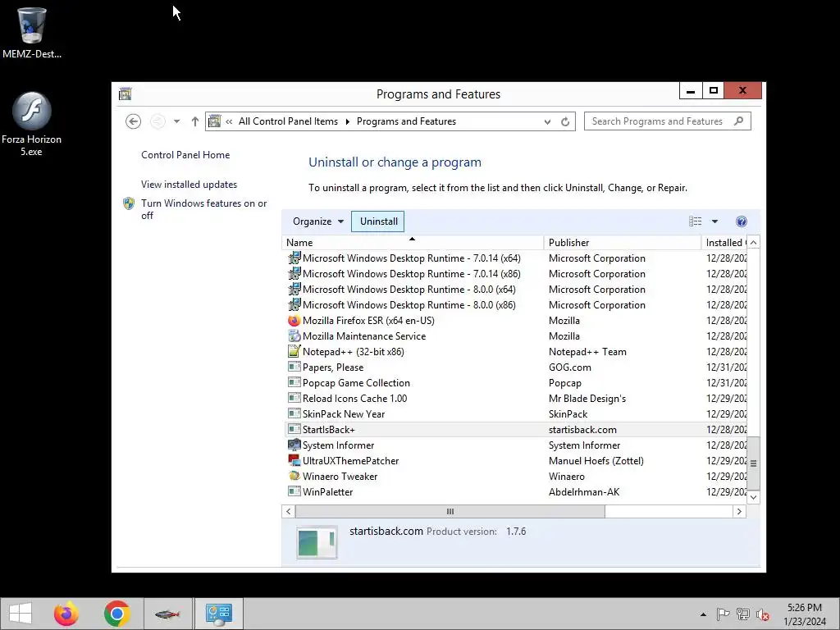Screen dimensions: 840x630
Task: Launch Chrome from the taskbar
Action: click(117, 614)
